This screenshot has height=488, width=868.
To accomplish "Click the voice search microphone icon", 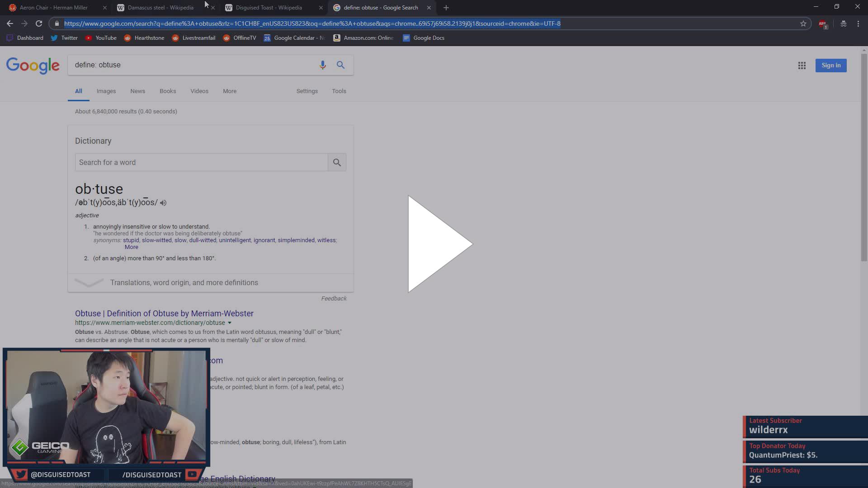I will tap(322, 65).
